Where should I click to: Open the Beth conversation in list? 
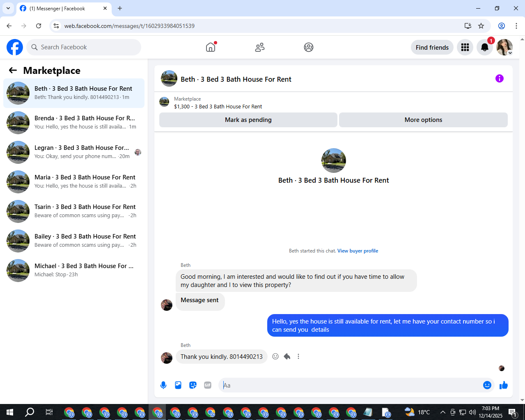(74, 93)
